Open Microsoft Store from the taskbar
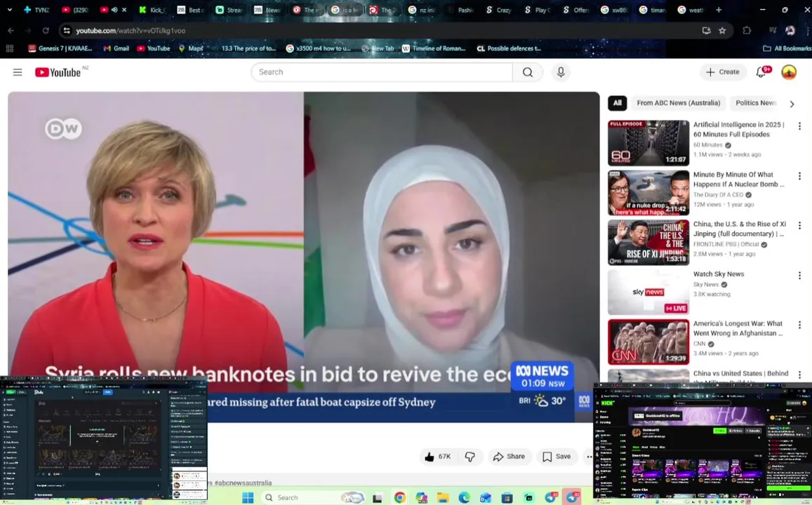This screenshot has height=505, width=812. pyautogui.click(x=507, y=498)
